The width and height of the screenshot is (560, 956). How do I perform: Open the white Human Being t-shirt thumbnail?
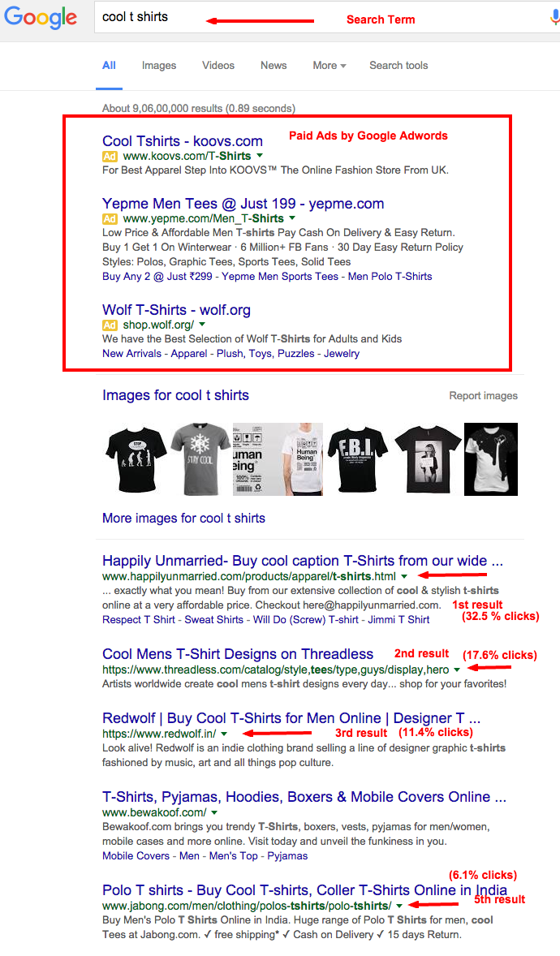[x=278, y=459]
